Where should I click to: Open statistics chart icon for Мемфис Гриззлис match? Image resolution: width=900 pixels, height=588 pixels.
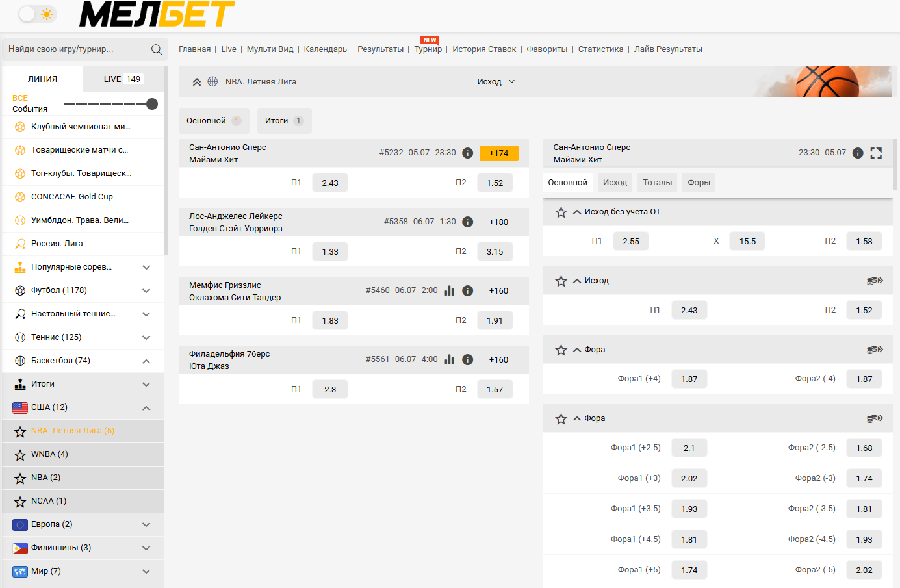449,290
